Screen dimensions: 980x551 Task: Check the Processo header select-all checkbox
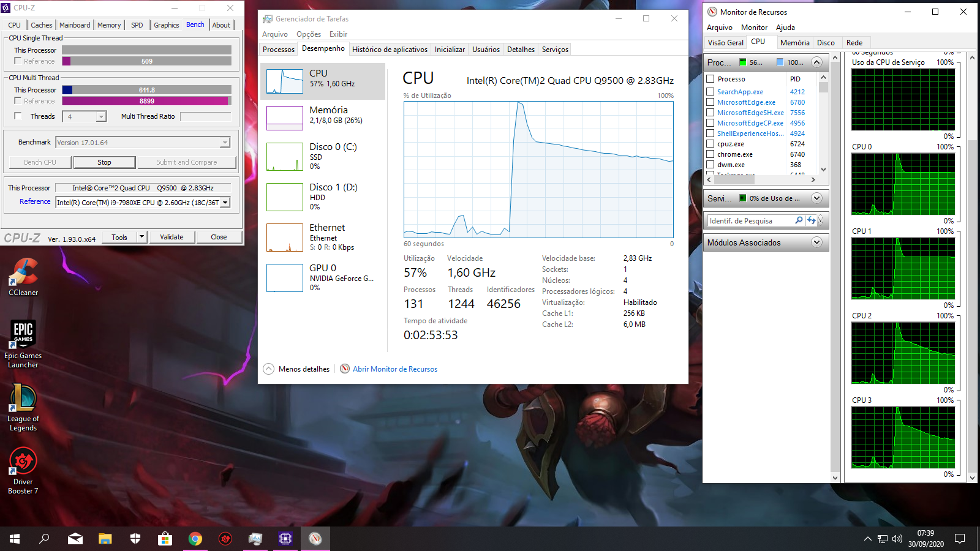[x=710, y=79]
